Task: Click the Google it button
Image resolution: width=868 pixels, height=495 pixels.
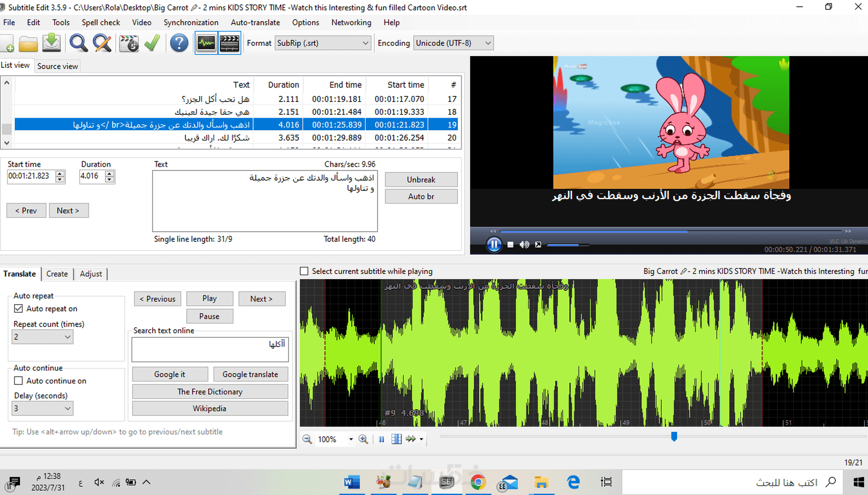Action: pyautogui.click(x=170, y=375)
